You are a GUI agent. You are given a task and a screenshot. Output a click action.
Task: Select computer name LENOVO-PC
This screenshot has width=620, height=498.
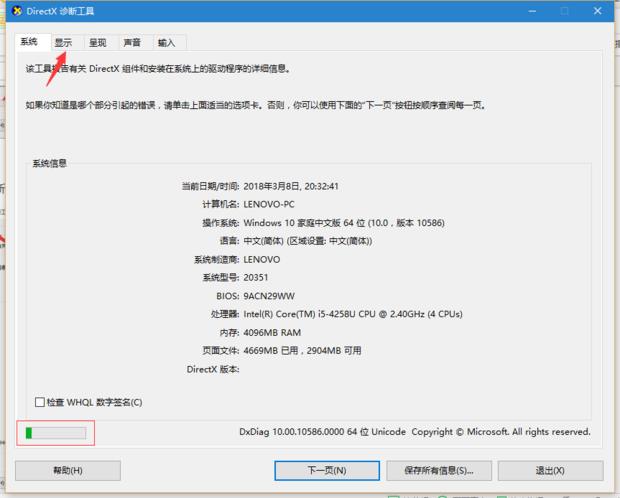[269, 205]
